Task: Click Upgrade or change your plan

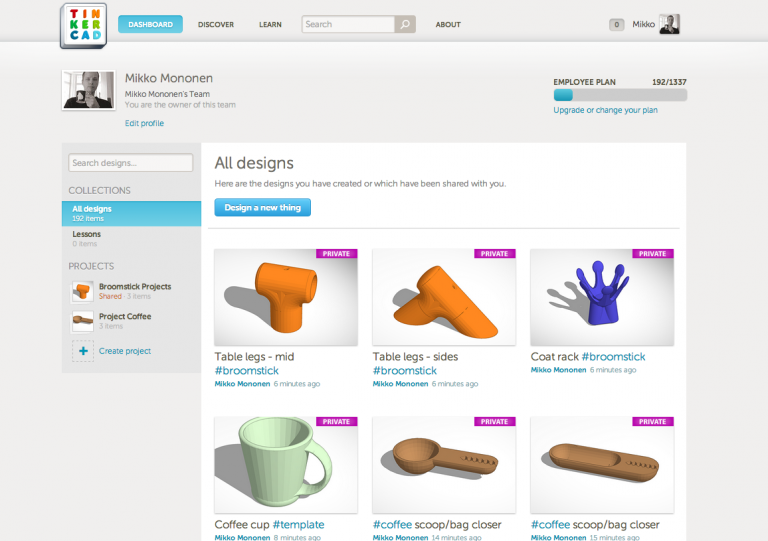Action: (605, 110)
